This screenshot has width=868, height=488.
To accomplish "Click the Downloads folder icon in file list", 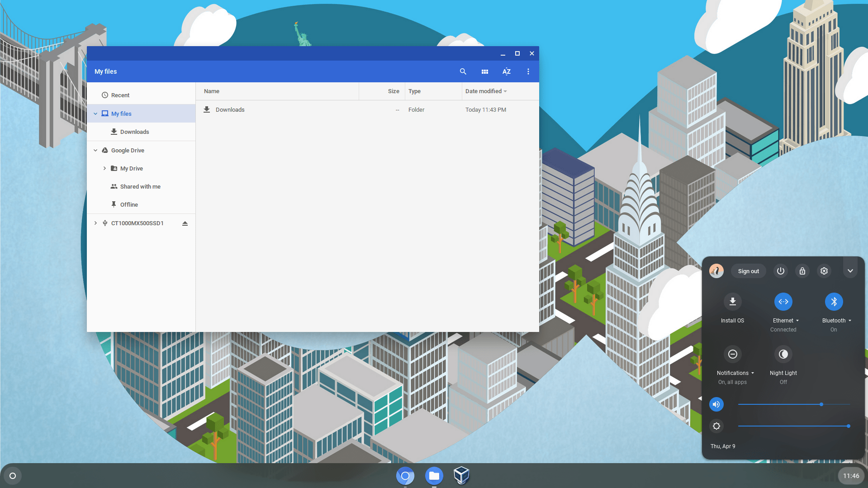I will tap(207, 109).
